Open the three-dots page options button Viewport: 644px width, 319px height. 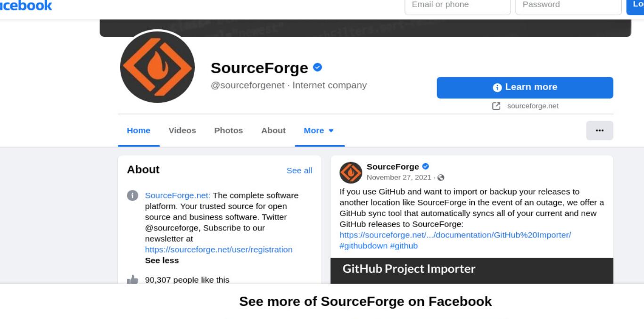pos(600,131)
